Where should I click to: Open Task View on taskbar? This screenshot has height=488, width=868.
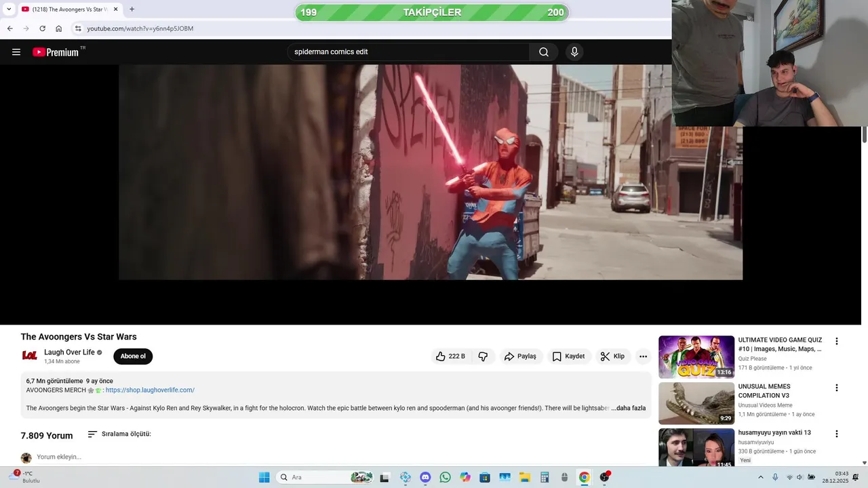(384, 477)
